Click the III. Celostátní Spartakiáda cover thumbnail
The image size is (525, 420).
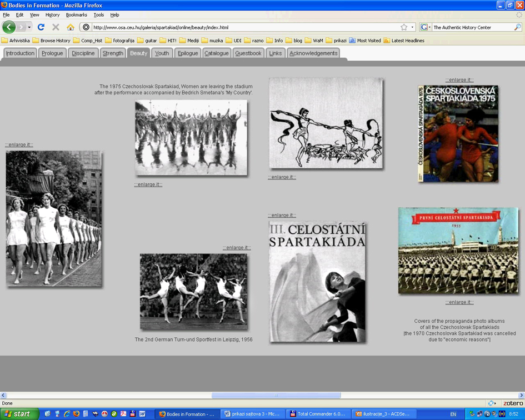(x=317, y=282)
